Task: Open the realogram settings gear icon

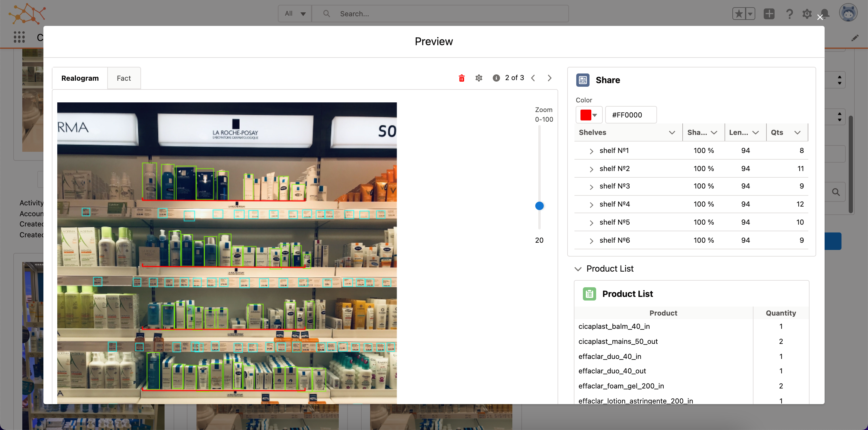Action: [479, 78]
